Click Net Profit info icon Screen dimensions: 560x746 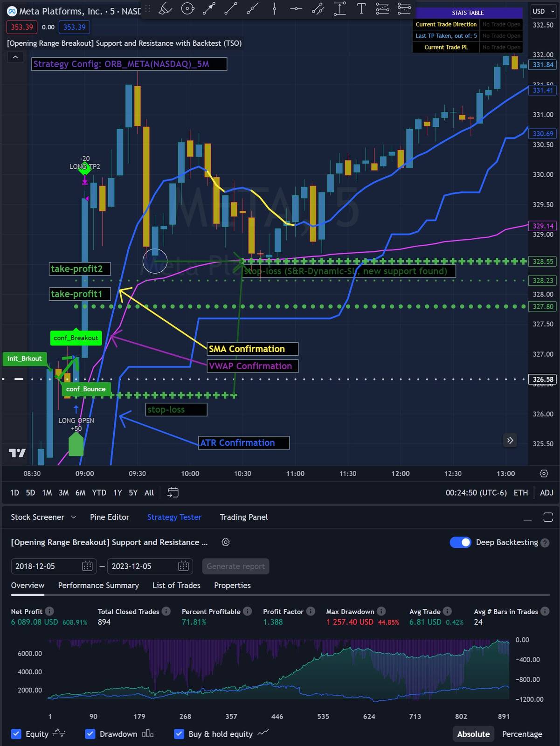click(49, 611)
